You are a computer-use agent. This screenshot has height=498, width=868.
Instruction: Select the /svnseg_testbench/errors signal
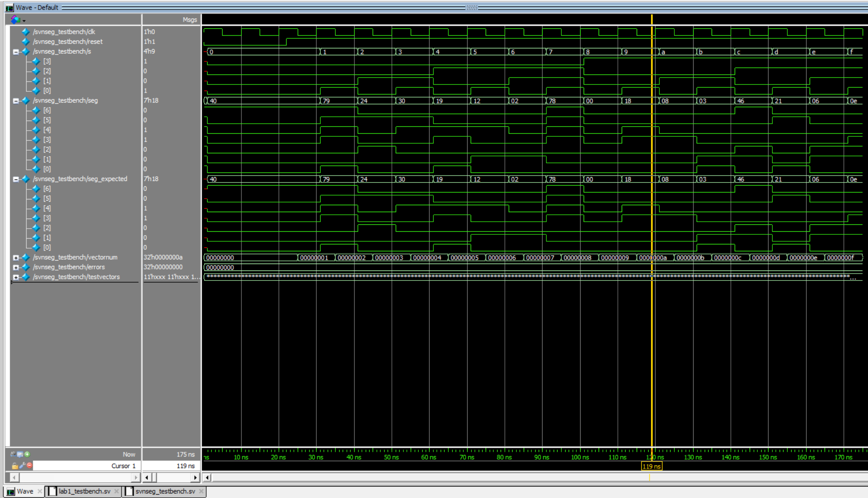[69, 267]
